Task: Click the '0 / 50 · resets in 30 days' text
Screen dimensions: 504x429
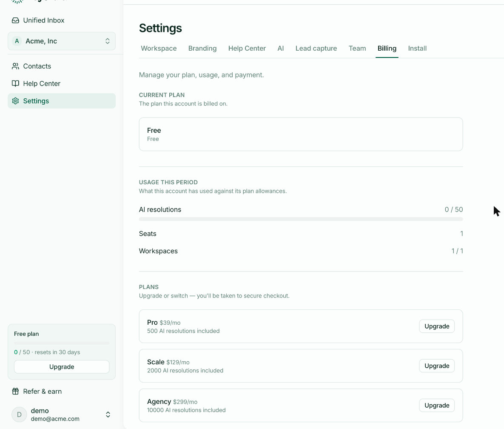Action: (x=47, y=352)
